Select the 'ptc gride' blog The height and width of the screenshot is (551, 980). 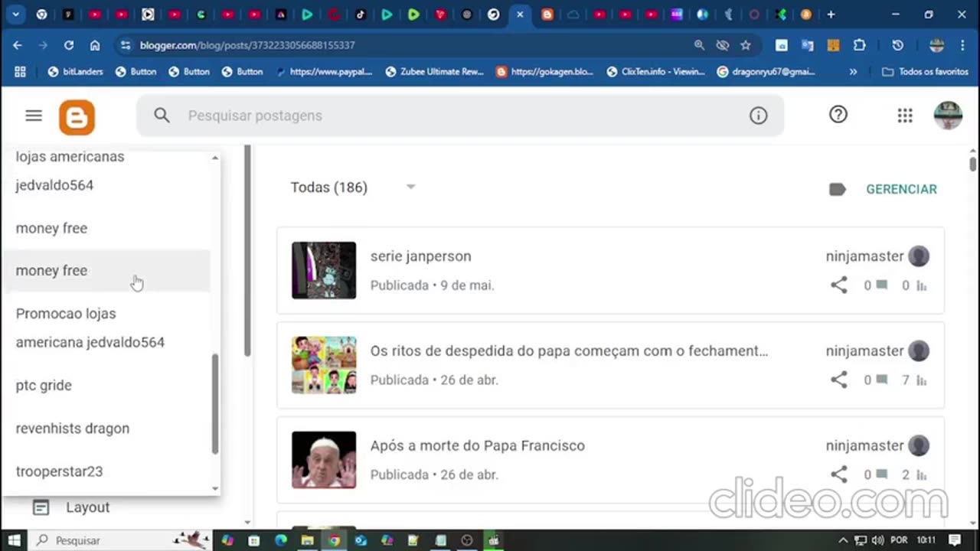106,386
